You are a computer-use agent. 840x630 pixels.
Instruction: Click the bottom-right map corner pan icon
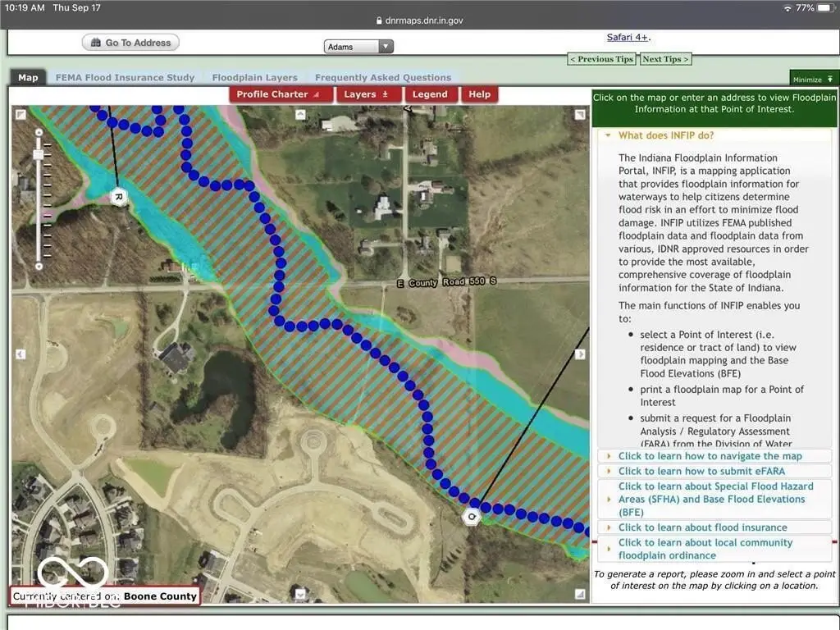point(580,594)
